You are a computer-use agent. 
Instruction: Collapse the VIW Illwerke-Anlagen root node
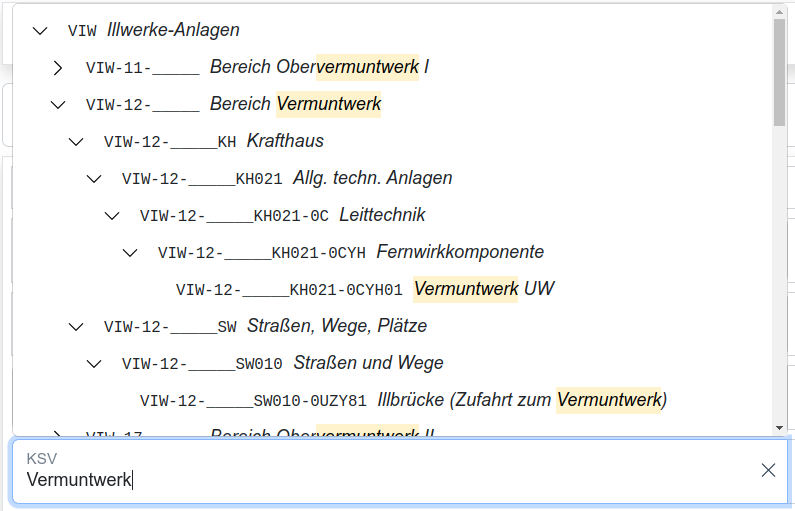40,30
